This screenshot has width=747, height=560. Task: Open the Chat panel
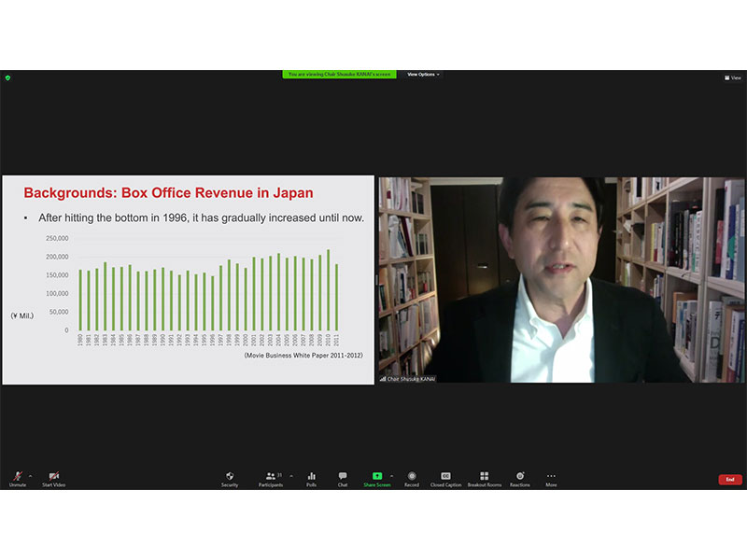point(343,478)
